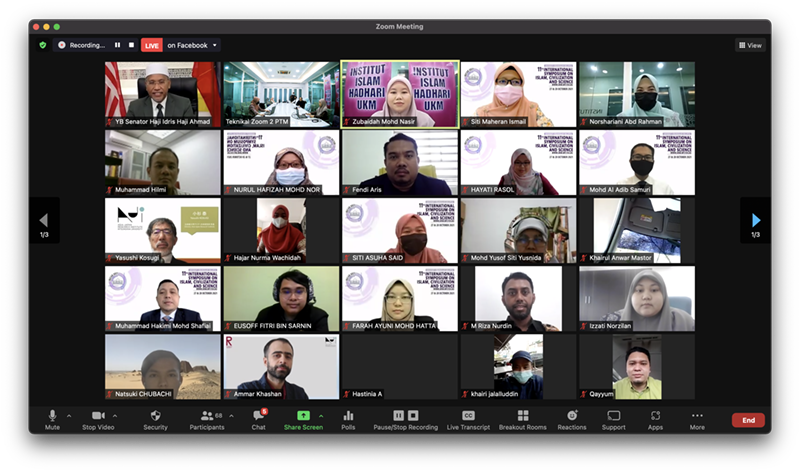The image size is (800, 472).
Task: Mute the microphone
Action: 52,416
